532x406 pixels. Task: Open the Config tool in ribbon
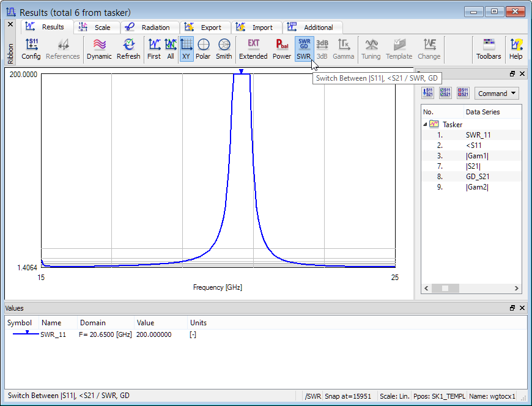[31, 49]
